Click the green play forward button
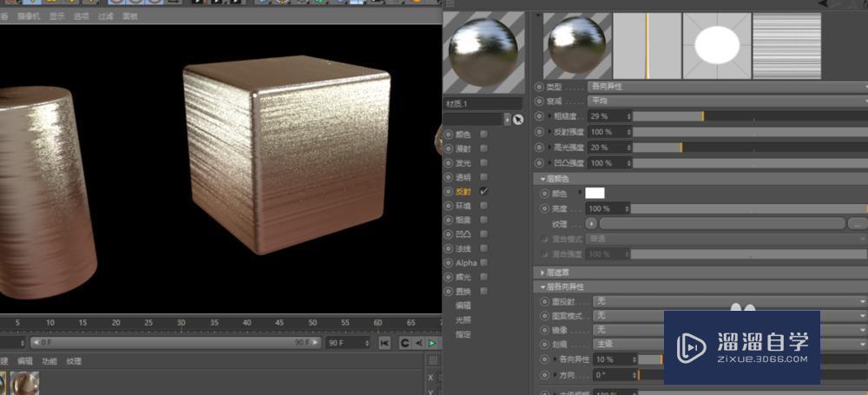Image resolution: width=868 pixels, height=395 pixels. [432, 343]
